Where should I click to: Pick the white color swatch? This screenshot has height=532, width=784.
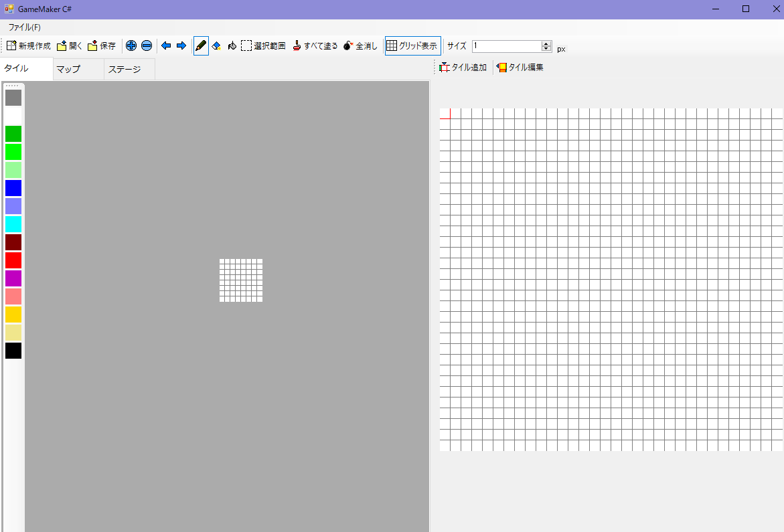(x=13, y=116)
